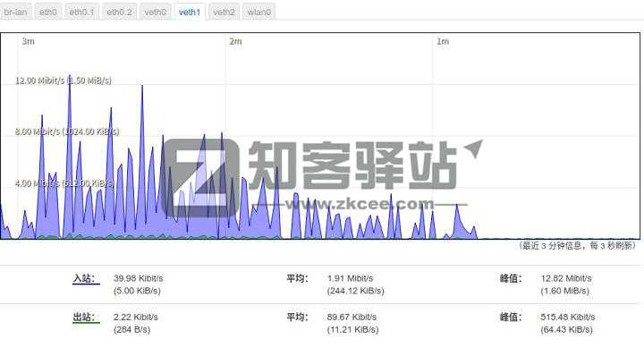This screenshot has width=644, height=356.
Task: Select the active veth1 tab
Action: tap(190, 12)
